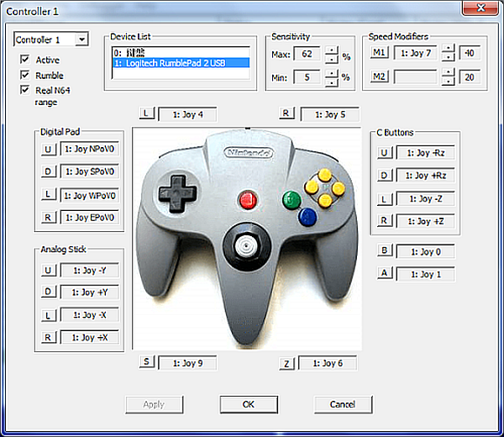Click the empty M2 mapping field
The width and height of the screenshot is (504, 437).
(x=415, y=77)
